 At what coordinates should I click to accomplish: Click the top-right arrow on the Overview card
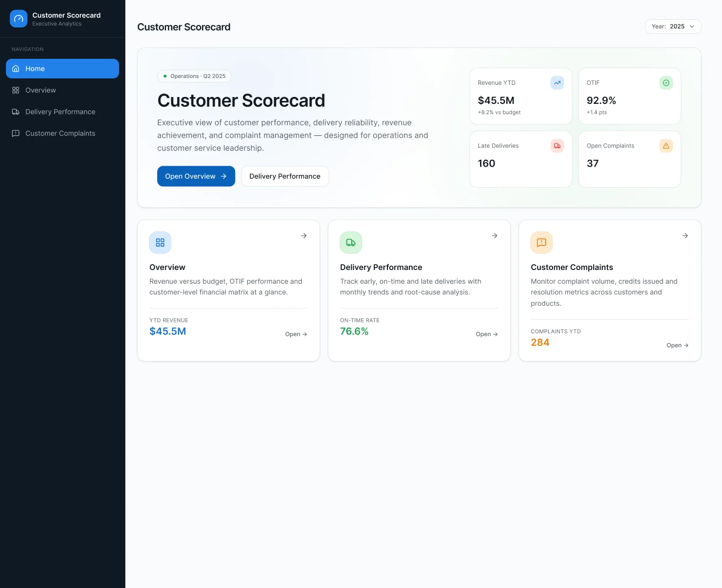coord(304,236)
